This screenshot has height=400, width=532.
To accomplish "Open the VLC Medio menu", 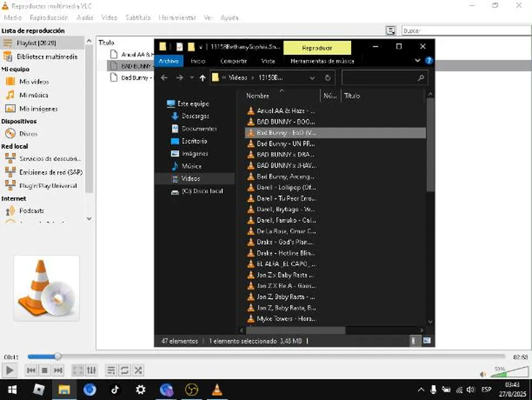I will click(x=13, y=17).
